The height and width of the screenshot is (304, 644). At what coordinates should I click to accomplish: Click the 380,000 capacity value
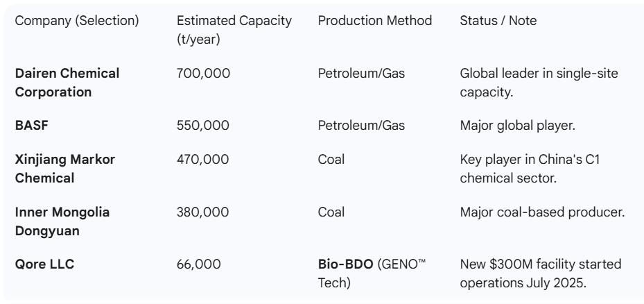tap(202, 212)
